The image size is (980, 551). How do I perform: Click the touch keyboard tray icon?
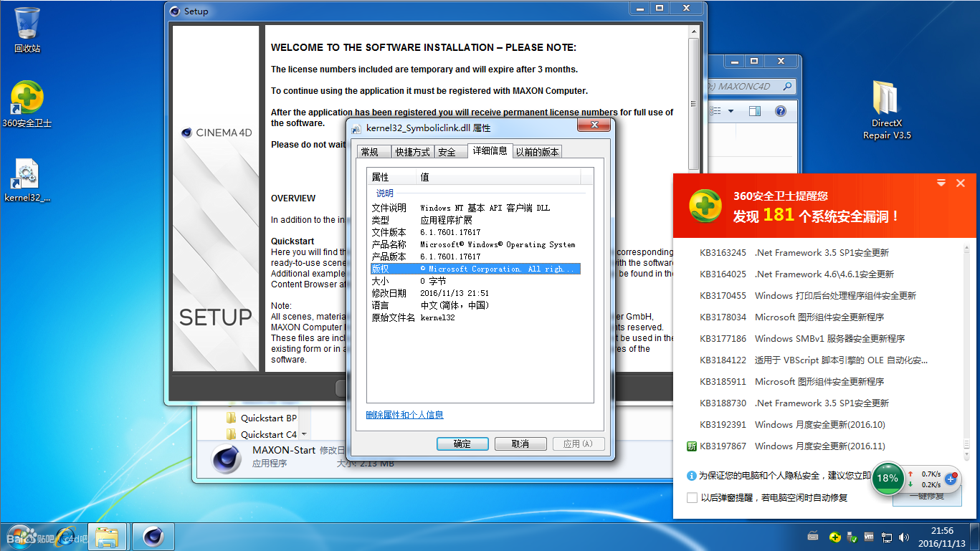pyautogui.click(x=813, y=536)
